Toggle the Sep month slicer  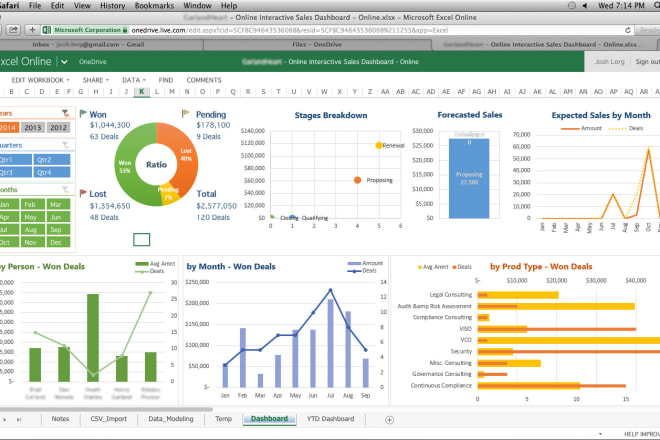(x=59, y=229)
